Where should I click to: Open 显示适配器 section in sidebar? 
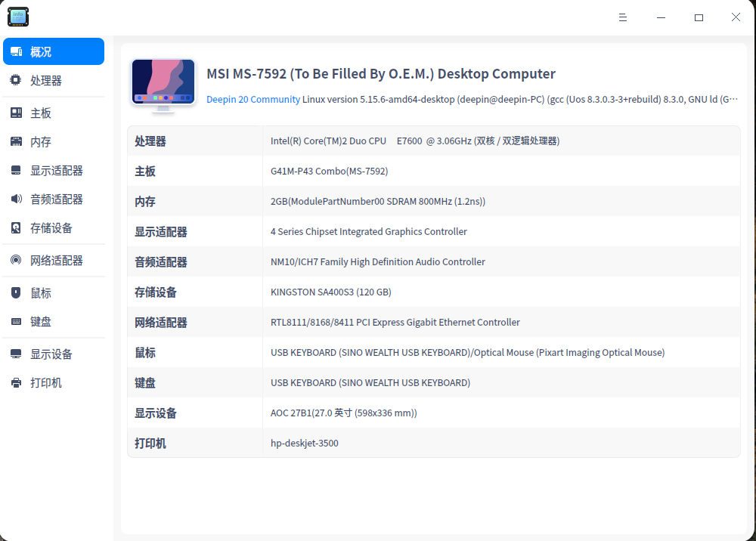[54, 170]
